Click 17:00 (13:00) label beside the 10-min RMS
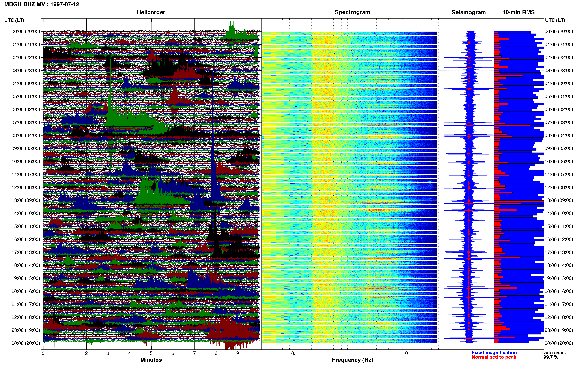The width and height of the screenshot is (588, 368). tap(559, 252)
